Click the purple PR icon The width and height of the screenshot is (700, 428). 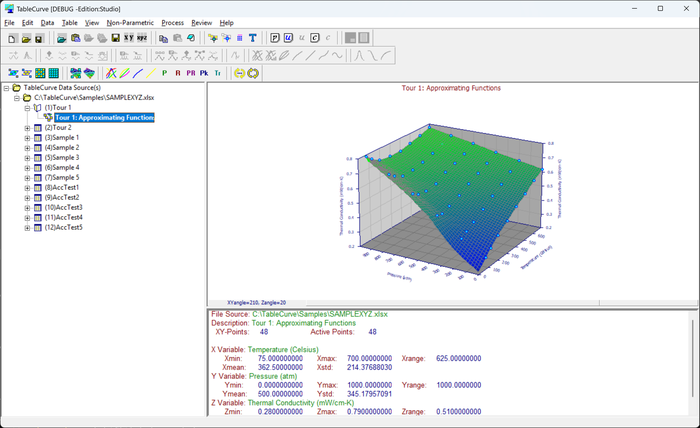point(191,73)
